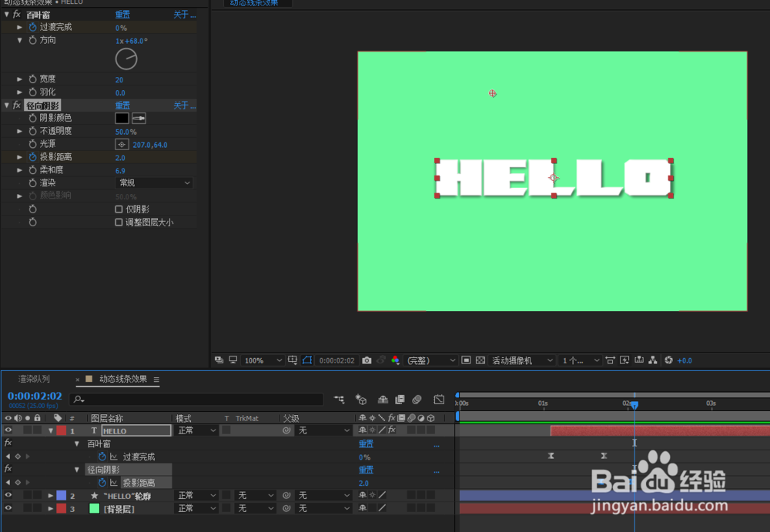Open show channel RGB color icon
Image resolution: width=770 pixels, height=532 pixels.
coord(395,360)
